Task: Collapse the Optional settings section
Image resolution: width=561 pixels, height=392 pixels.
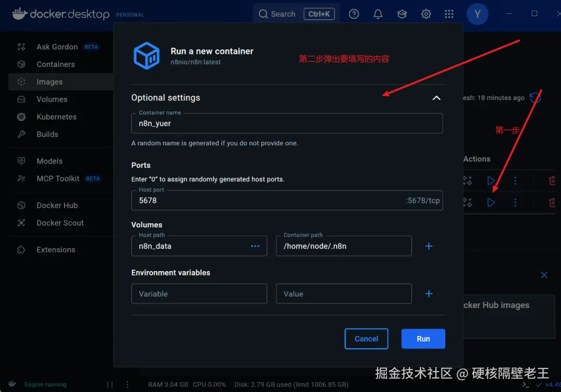Action: pyautogui.click(x=436, y=98)
